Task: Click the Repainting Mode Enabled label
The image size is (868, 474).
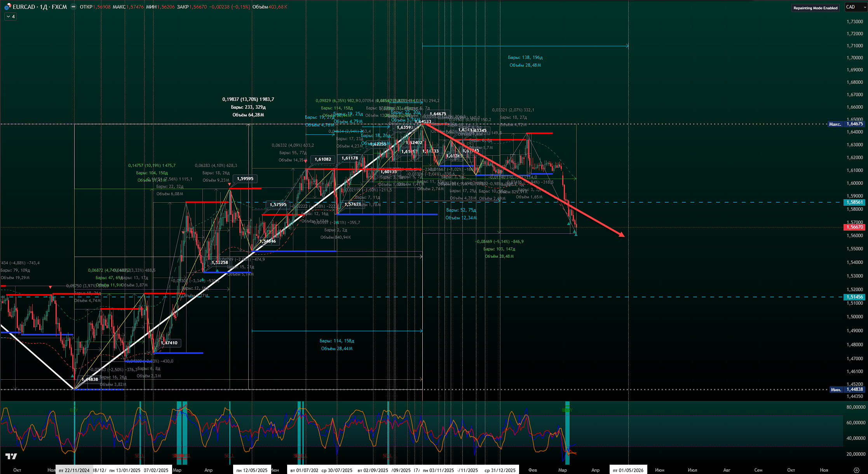Action: coord(815,8)
